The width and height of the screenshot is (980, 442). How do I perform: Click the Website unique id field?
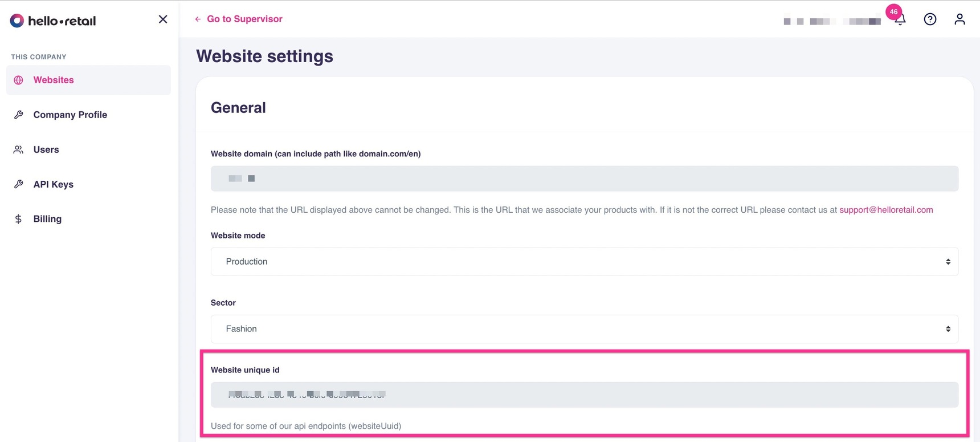[584, 395]
